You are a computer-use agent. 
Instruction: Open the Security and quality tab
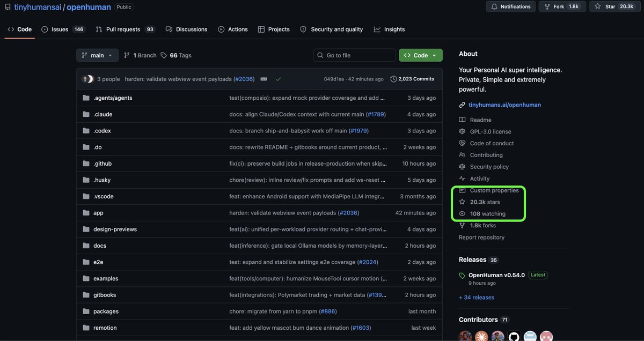coord(331,29)
